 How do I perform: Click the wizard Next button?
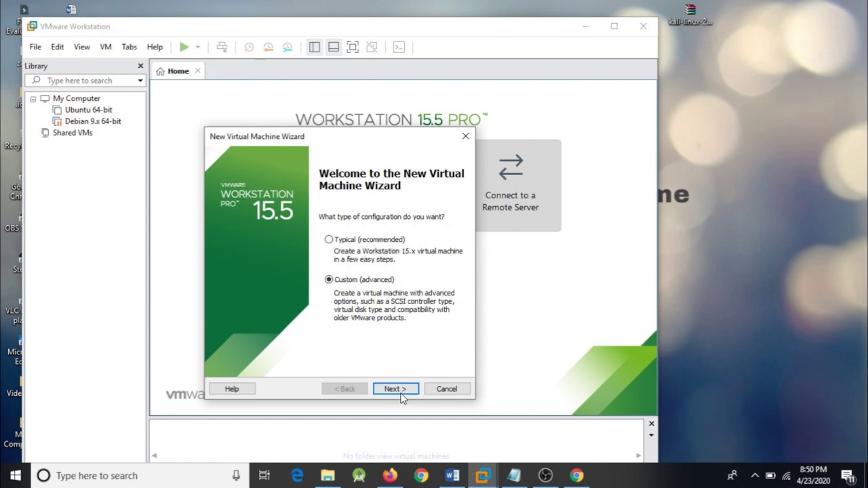pos(395,389)
